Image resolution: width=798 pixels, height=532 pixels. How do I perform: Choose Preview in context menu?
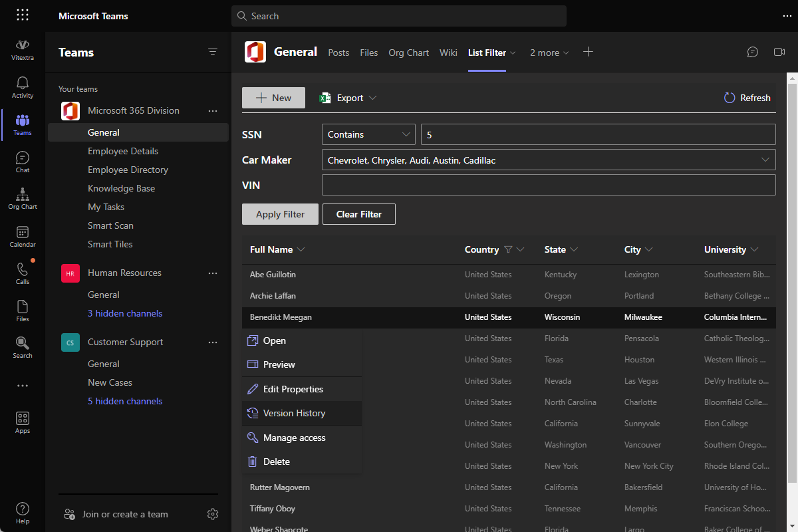click(303, 364)
